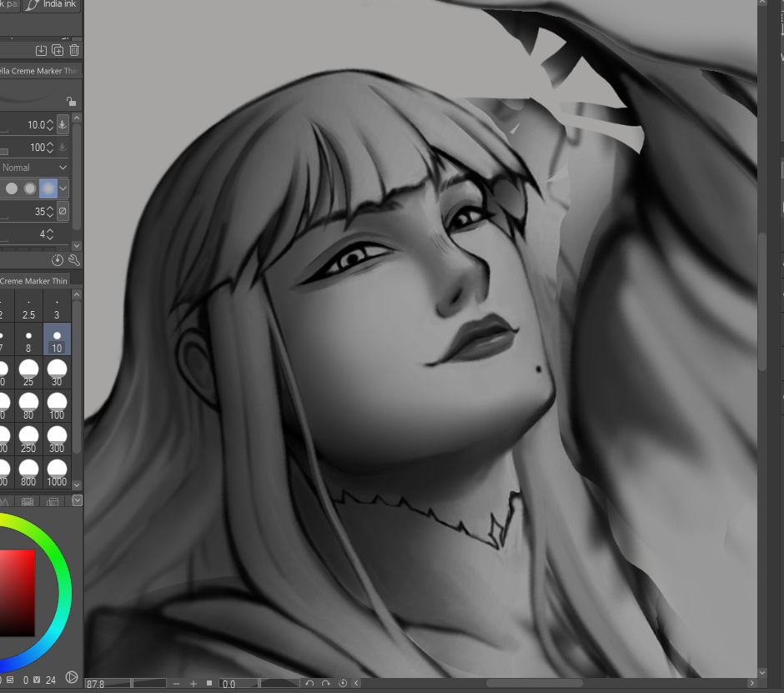Delete the selected sub tool with trash icon
Screen dimensions: 784x693
(73, 51)
